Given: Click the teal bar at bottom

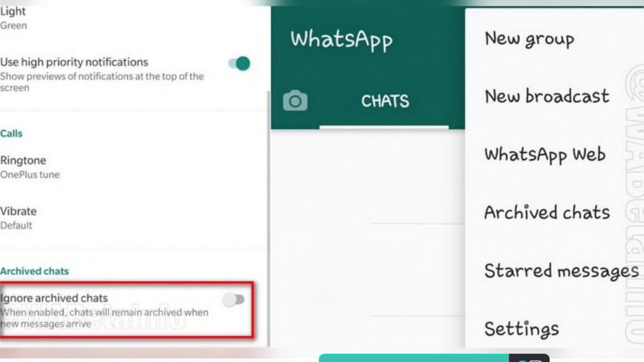Looking at the screenshot, I should point(414,358).
